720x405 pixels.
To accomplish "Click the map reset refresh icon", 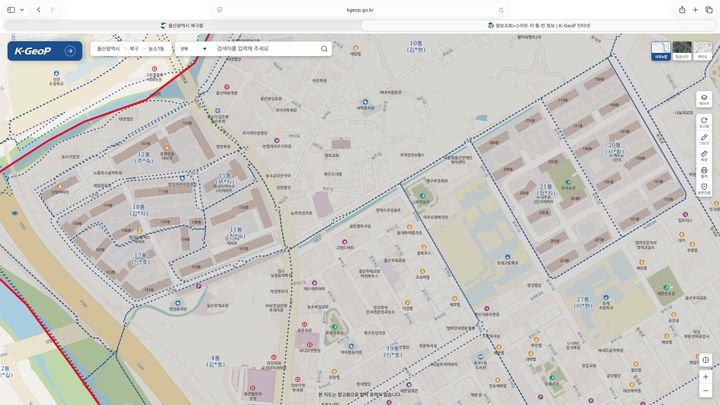I will click(x=704, y=122).
